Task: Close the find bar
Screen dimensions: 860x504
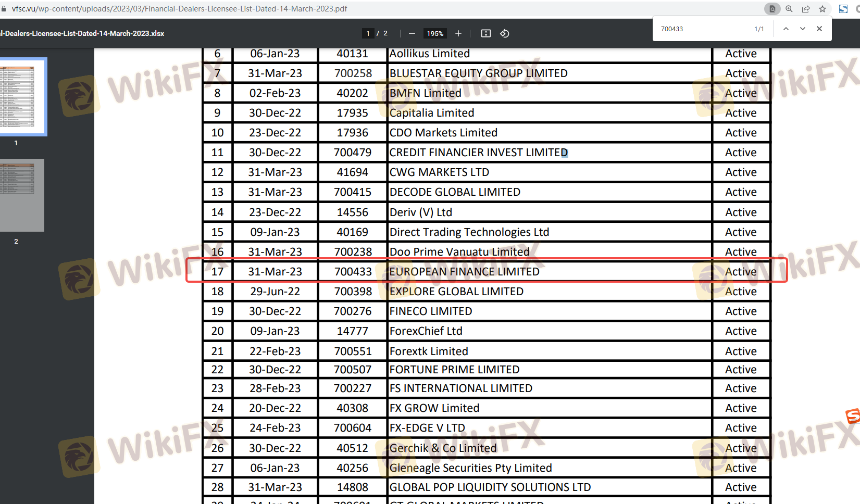Action: [x=819, y=29]
